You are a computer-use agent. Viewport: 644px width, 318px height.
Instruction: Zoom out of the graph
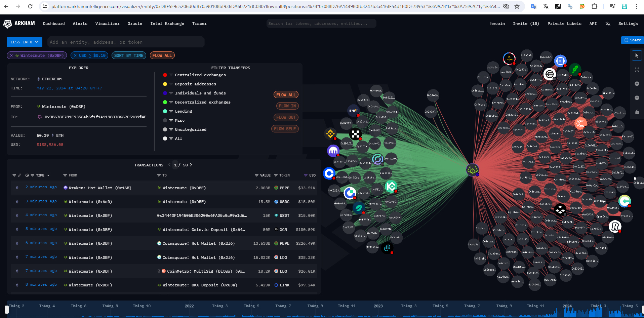point(637,98)
